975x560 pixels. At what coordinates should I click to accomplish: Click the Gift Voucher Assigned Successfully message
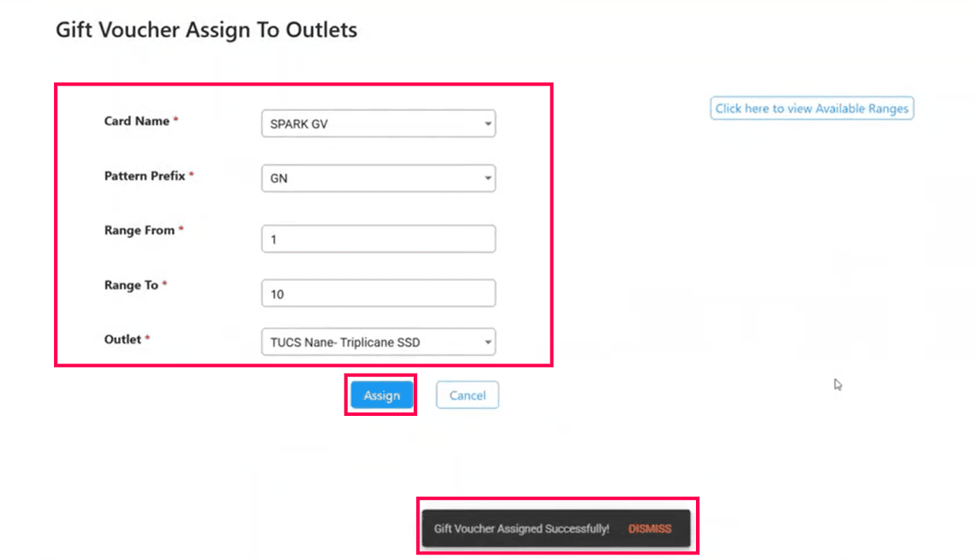521,529
